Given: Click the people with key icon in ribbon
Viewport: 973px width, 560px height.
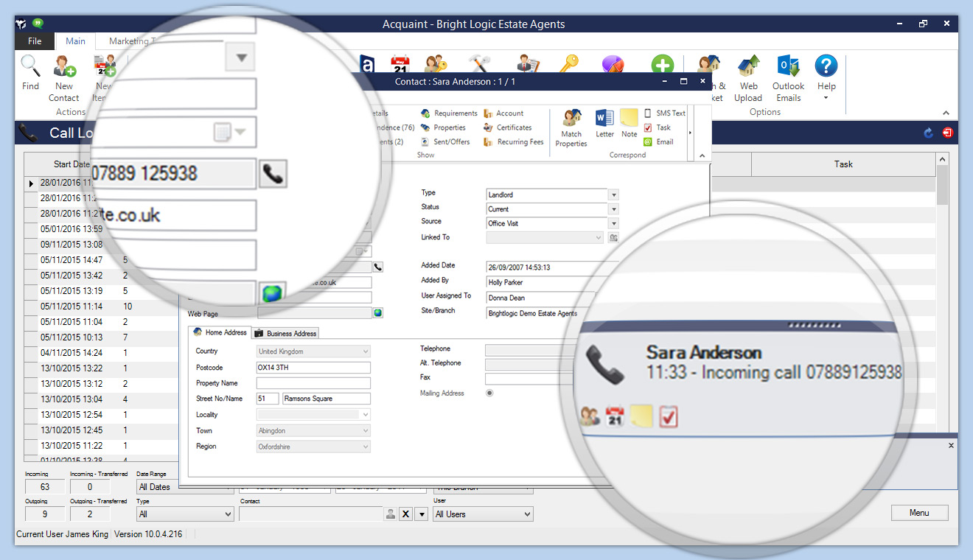Looking at the screenshot, I should tap(436, 65).
